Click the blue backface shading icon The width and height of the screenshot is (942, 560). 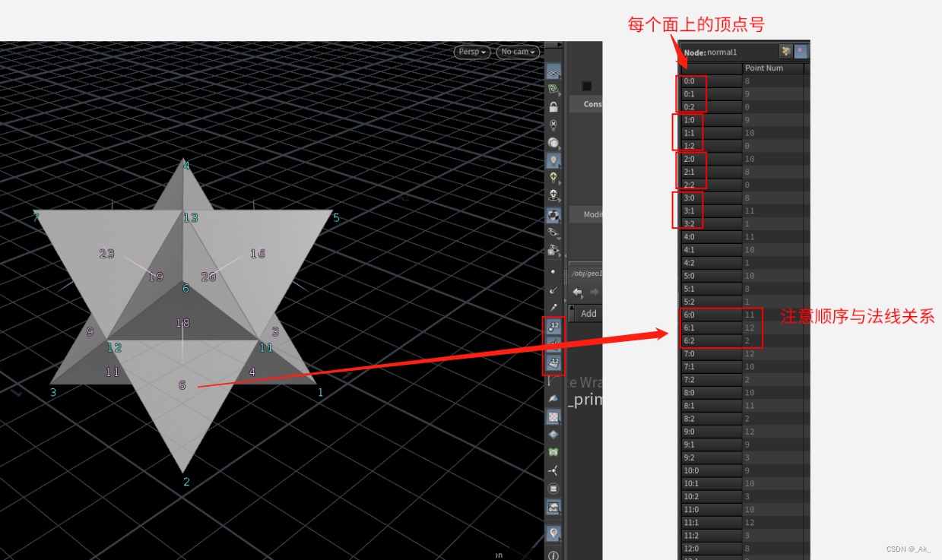(553, 398)
